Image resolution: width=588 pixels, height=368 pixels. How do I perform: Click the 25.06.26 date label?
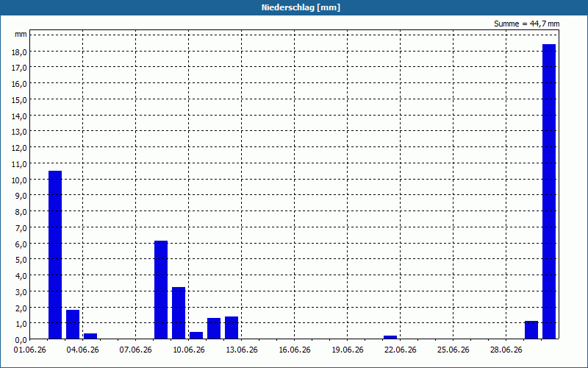(453, 350)
